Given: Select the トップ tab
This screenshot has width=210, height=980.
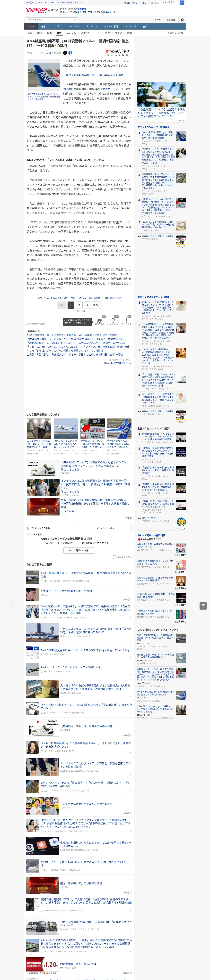Looking at the screenshot, I should click(31, 27).
